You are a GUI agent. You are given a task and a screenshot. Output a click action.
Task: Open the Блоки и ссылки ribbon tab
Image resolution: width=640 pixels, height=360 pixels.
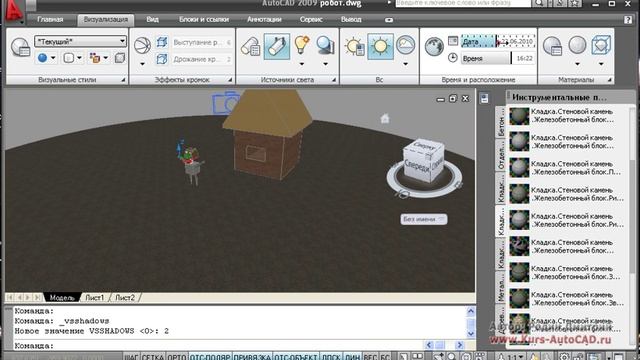click(204, 20)
